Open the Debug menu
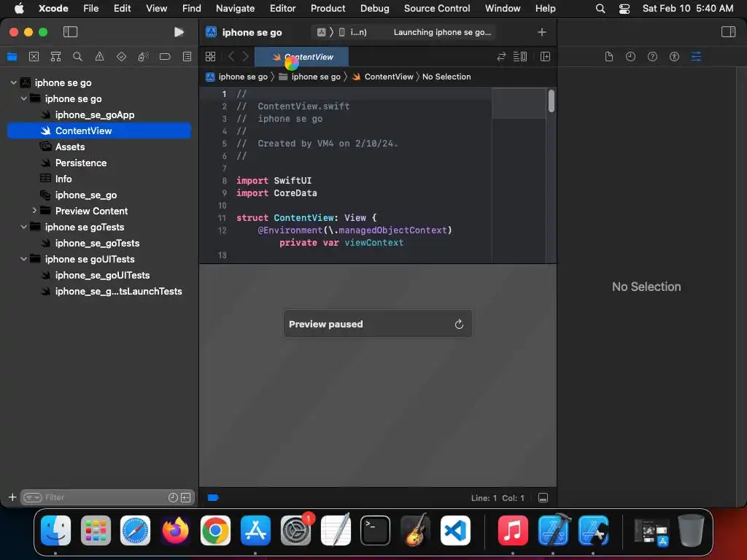 click(x=374, y=8)
